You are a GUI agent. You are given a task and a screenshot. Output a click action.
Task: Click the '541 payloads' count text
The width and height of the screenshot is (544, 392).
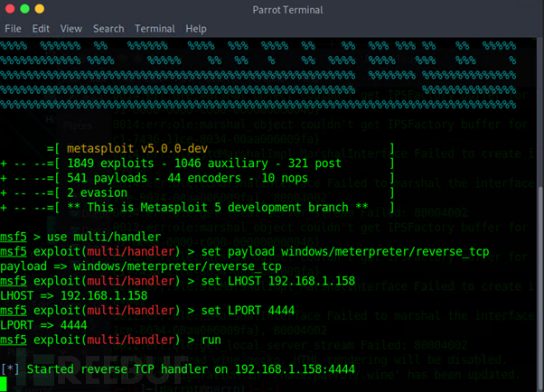tap(107, 178)
